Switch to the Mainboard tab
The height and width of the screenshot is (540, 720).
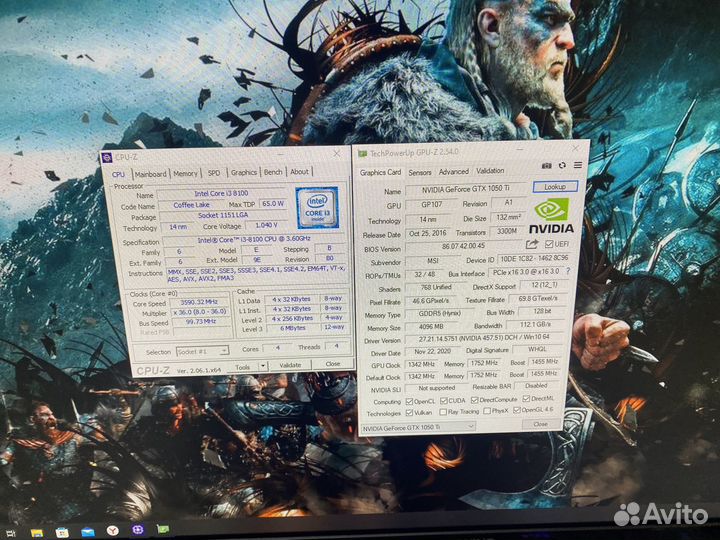click(151, 174)
